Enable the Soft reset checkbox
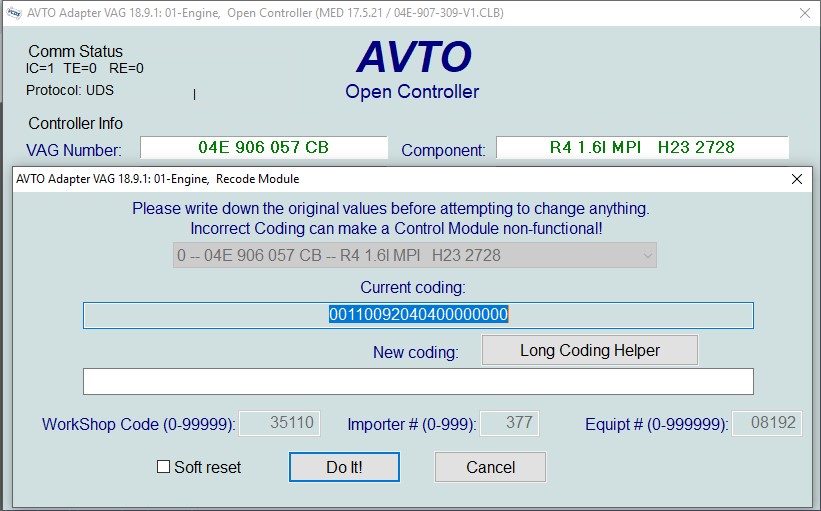 coord(163,466)
